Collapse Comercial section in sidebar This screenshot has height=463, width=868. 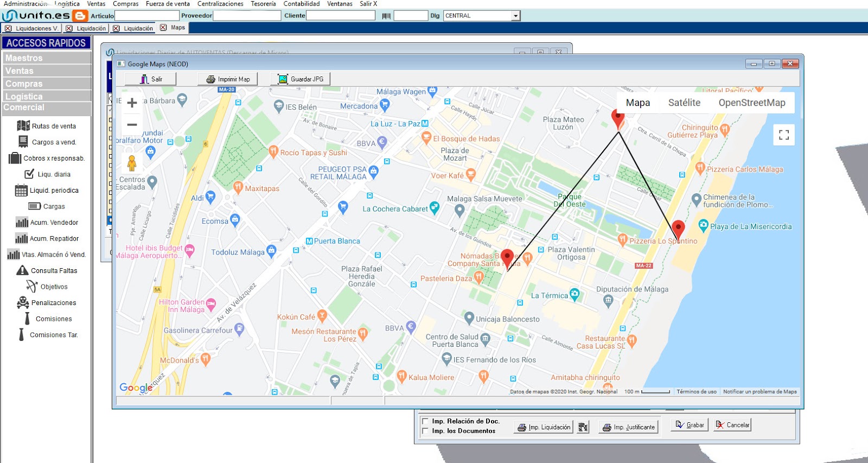tap(46, 108)
